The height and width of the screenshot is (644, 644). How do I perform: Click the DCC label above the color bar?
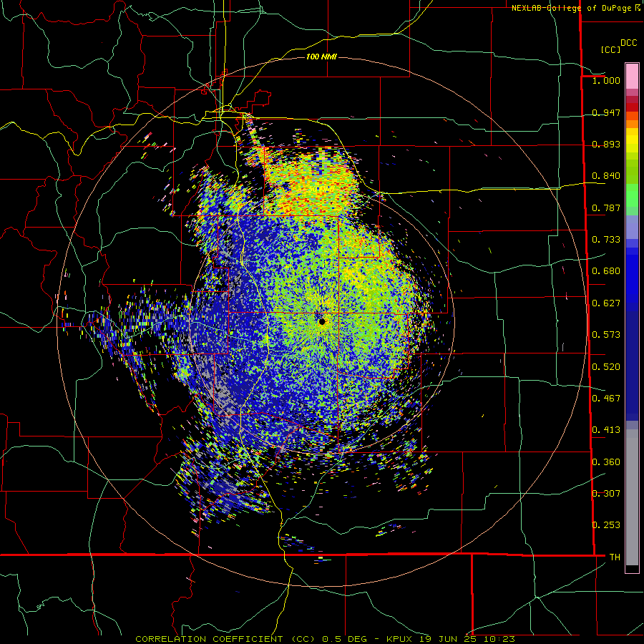coord(628,43)
